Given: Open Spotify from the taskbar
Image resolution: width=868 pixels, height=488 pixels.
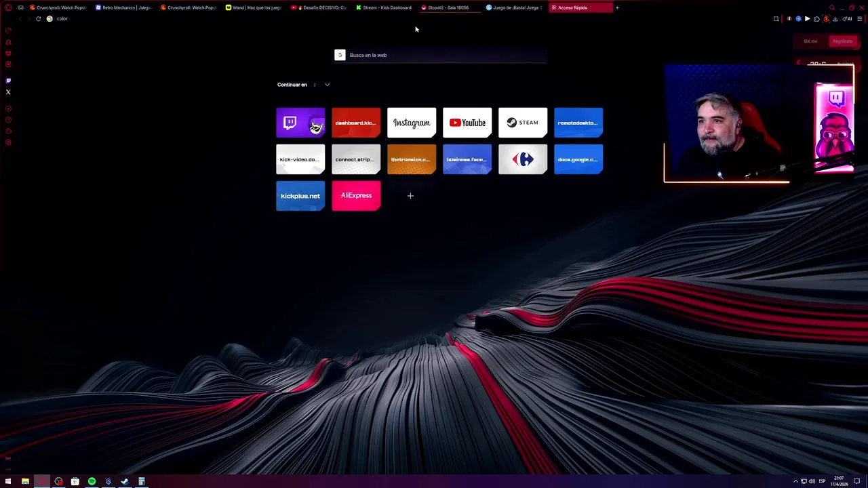Looking at the screenshot, I should click(92, 481).
